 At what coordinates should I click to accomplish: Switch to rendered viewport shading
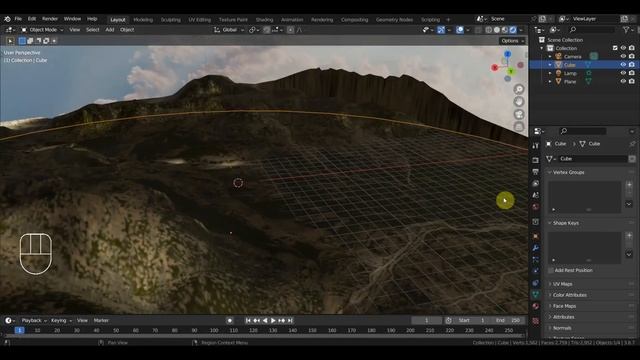[x=513, y=30]
